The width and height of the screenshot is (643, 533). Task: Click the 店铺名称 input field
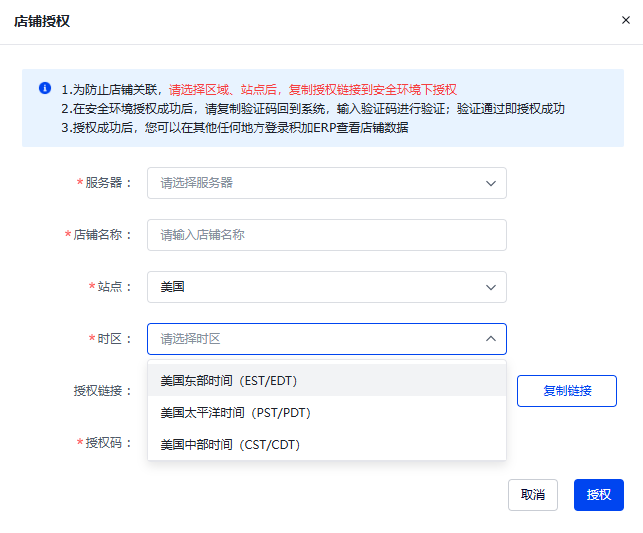pos(326,235)
